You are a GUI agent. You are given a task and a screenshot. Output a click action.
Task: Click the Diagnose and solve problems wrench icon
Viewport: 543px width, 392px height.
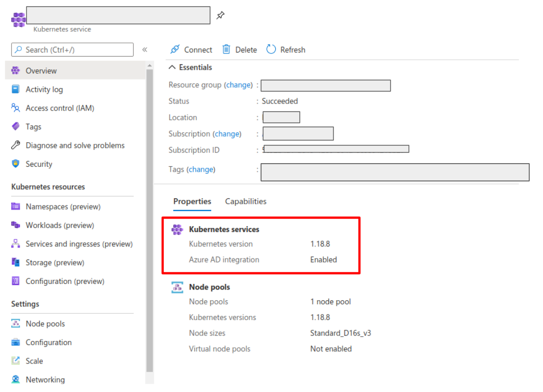click(x=16, y=145)
